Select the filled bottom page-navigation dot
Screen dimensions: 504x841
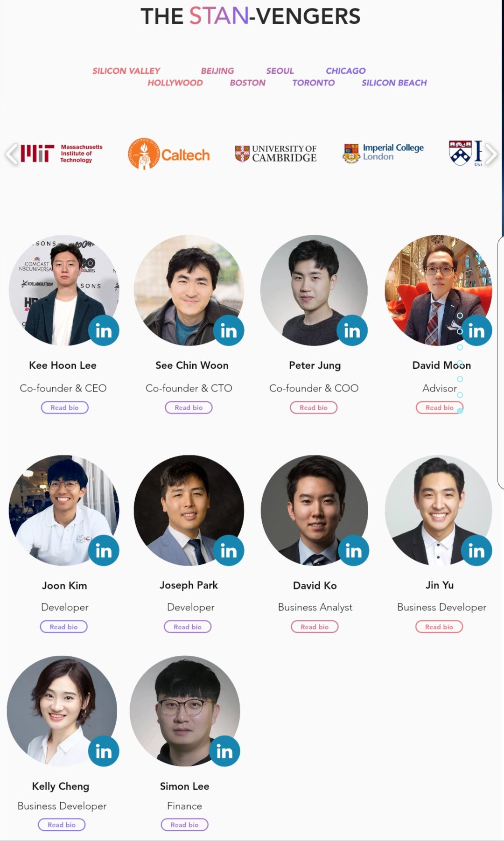460,411
